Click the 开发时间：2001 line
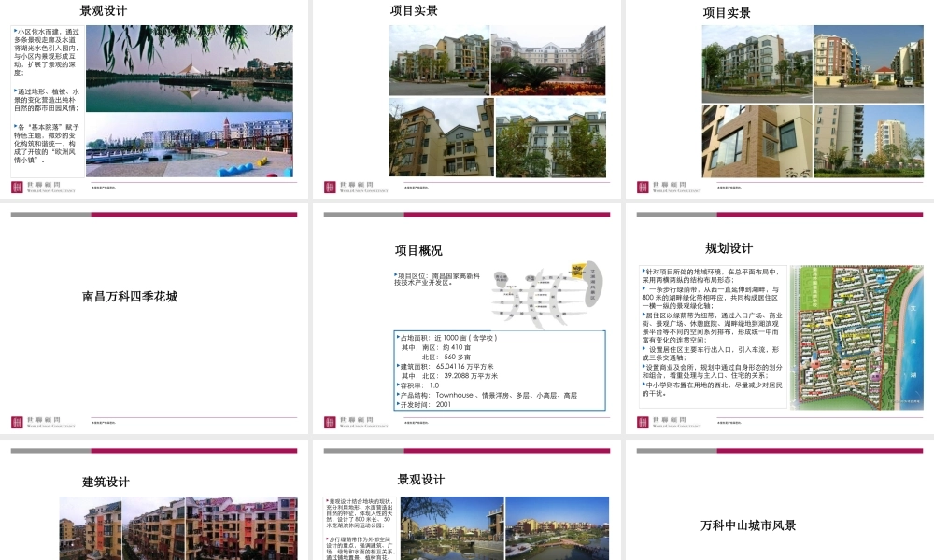This screenshot has height=560, width=934. [424, 405]
